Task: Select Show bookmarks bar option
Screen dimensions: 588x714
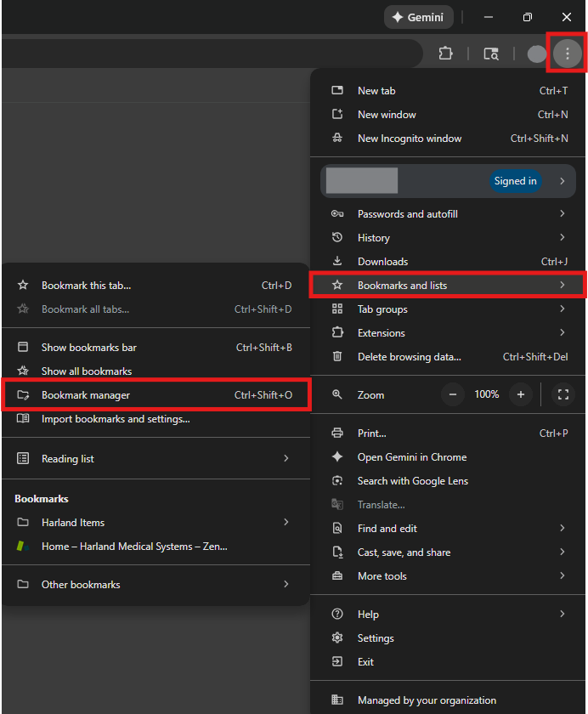Action: (x=89, y=348)
